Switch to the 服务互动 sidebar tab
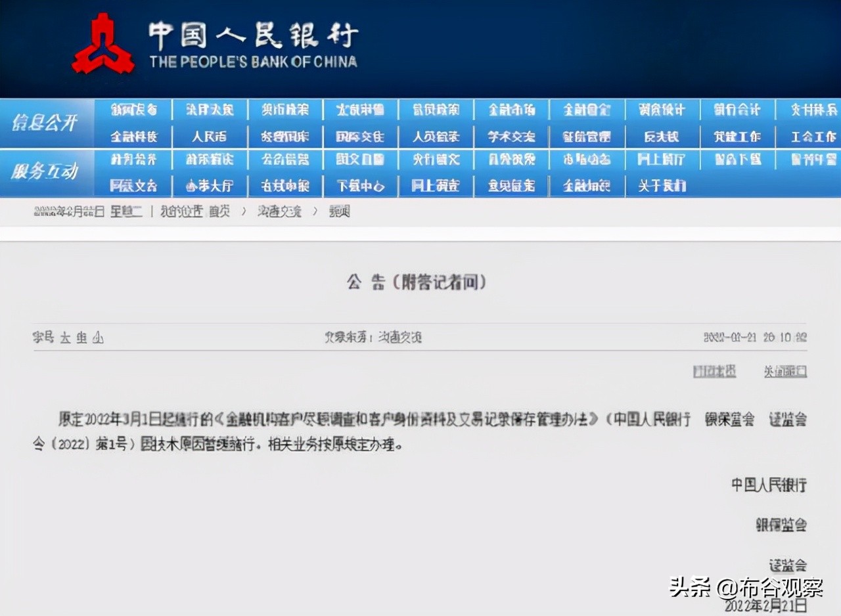The height and width of the screenshot is (616, 841). (x=46, y=173)
